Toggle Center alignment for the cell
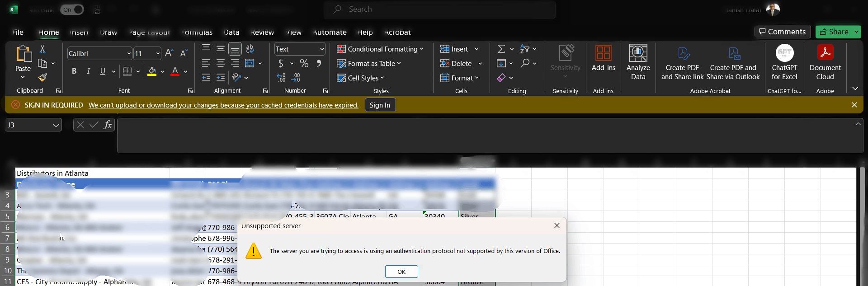868x286 pixels. [x=221, y=63]
